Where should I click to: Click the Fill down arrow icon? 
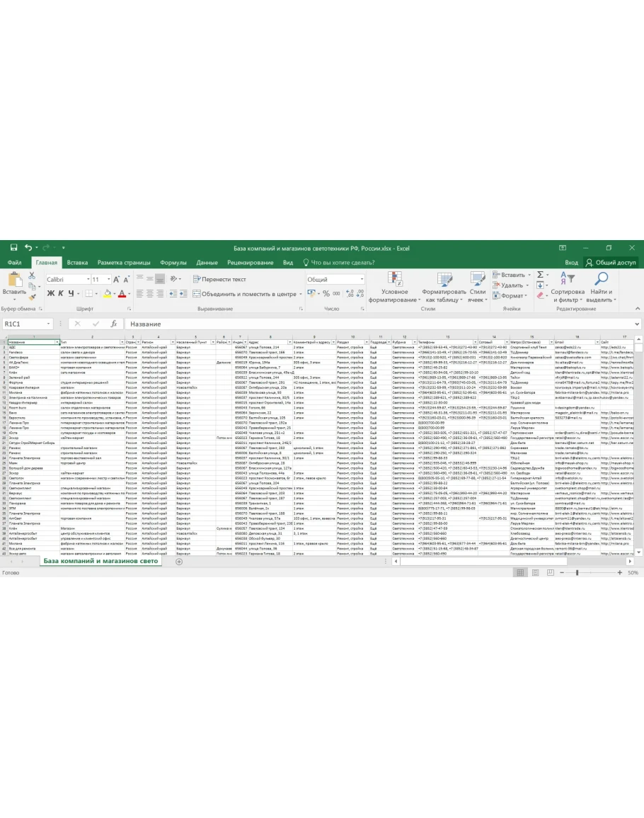pyautogui.click(x=540, y=285)
